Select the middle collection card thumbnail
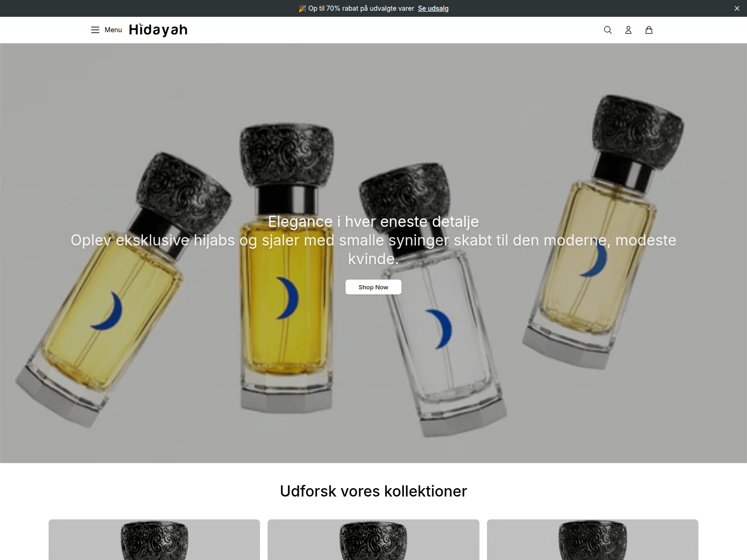747x560 pixels. point(373,539)
